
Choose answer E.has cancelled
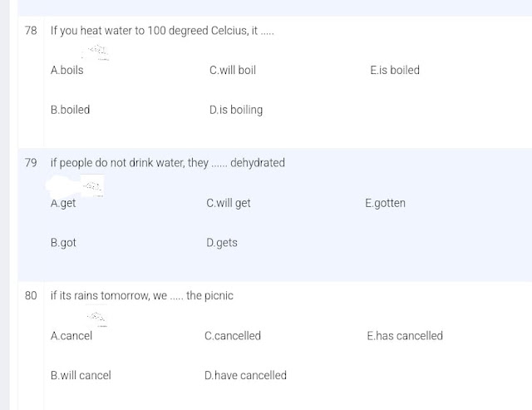405,336
